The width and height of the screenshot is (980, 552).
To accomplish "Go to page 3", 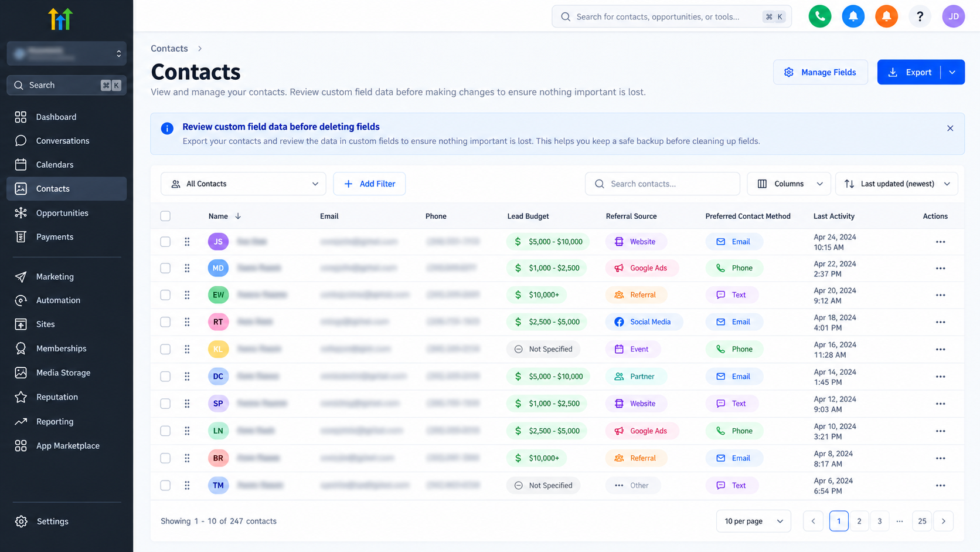I will [x=879, y=521].
